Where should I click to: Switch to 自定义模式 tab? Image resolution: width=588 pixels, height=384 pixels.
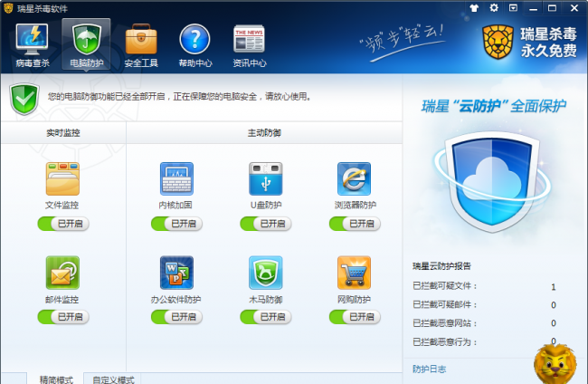click(113, 379)
